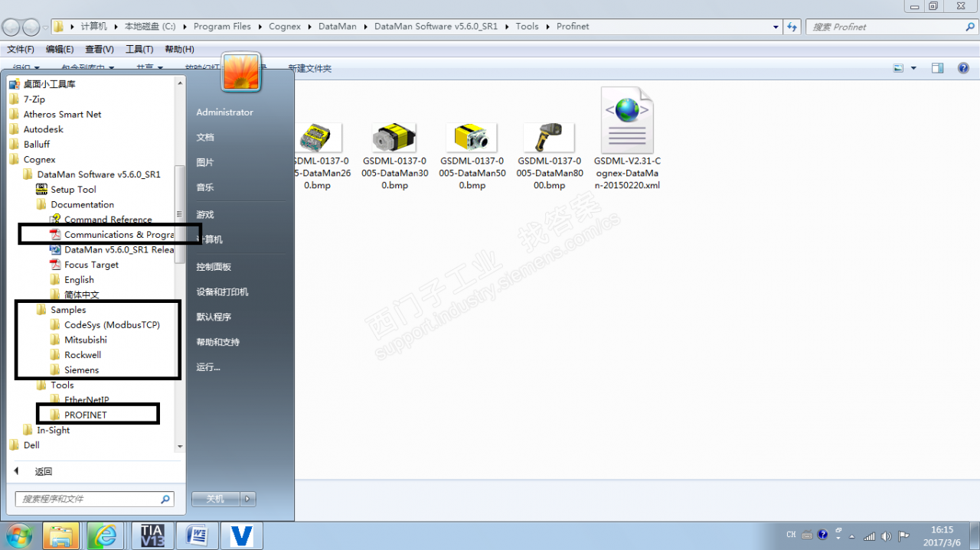
Task: Click the Explorer forward navigation arrow
Action: tap(31, 28)
